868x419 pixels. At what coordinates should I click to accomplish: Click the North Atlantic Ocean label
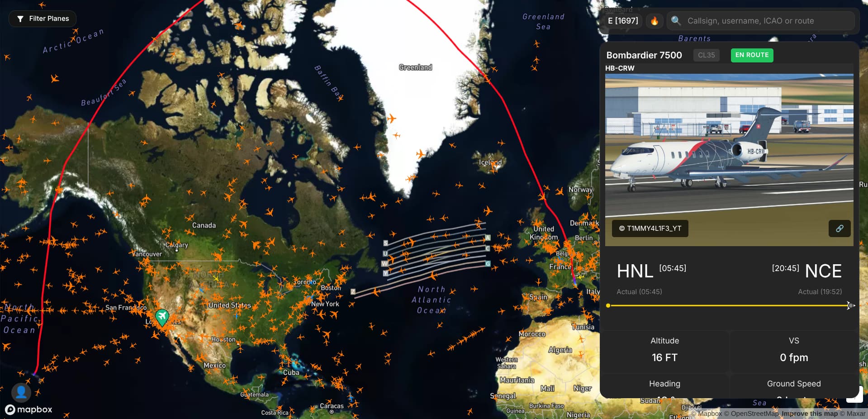click(432, 300)
